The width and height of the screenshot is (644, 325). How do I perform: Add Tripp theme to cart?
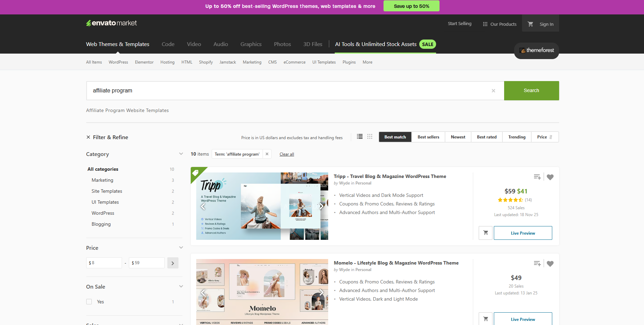pyautogui.click(x=485, y=233)
